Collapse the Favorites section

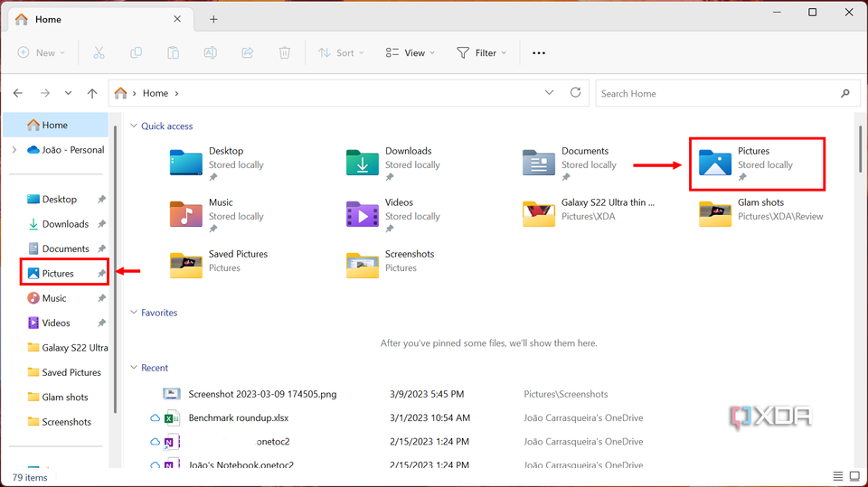(x=134, y=312)
